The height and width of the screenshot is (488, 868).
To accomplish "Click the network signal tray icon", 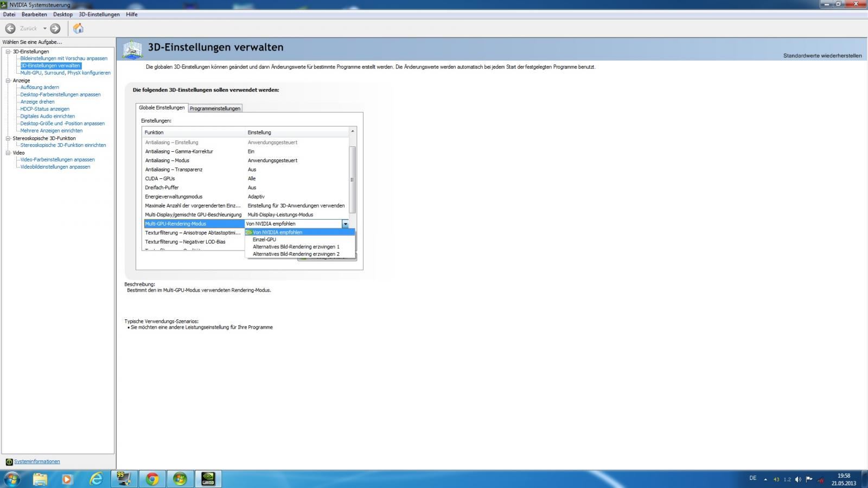I will point(820,479).
